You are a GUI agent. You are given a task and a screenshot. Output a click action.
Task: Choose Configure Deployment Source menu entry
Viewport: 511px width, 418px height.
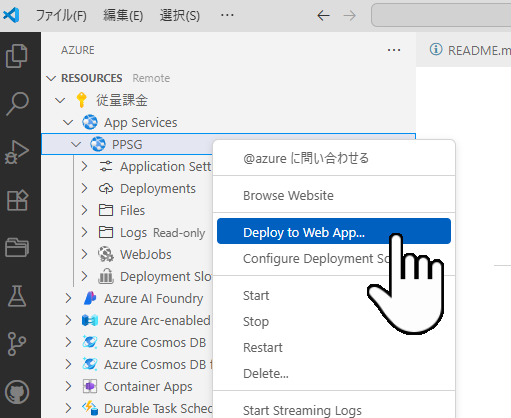click(x=334, y=259)
